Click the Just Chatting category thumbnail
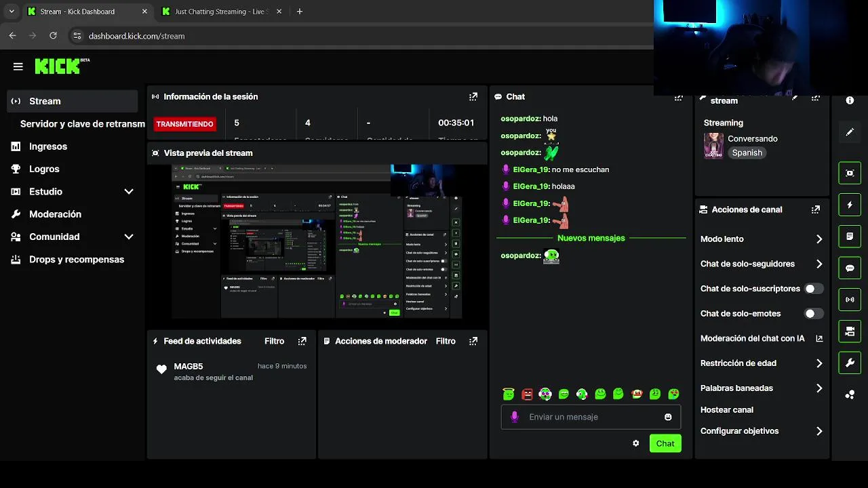This screenshot has width=868, height=488. coord(713,145)
